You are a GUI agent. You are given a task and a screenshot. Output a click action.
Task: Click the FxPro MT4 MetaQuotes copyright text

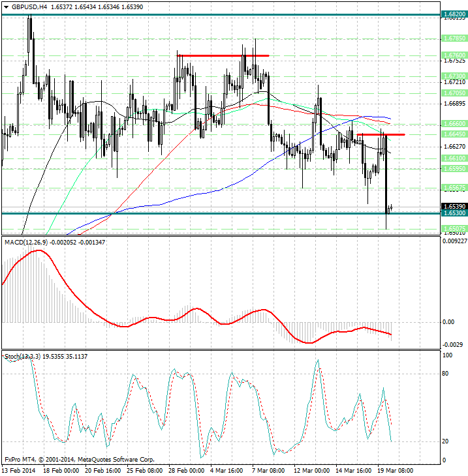78,460
